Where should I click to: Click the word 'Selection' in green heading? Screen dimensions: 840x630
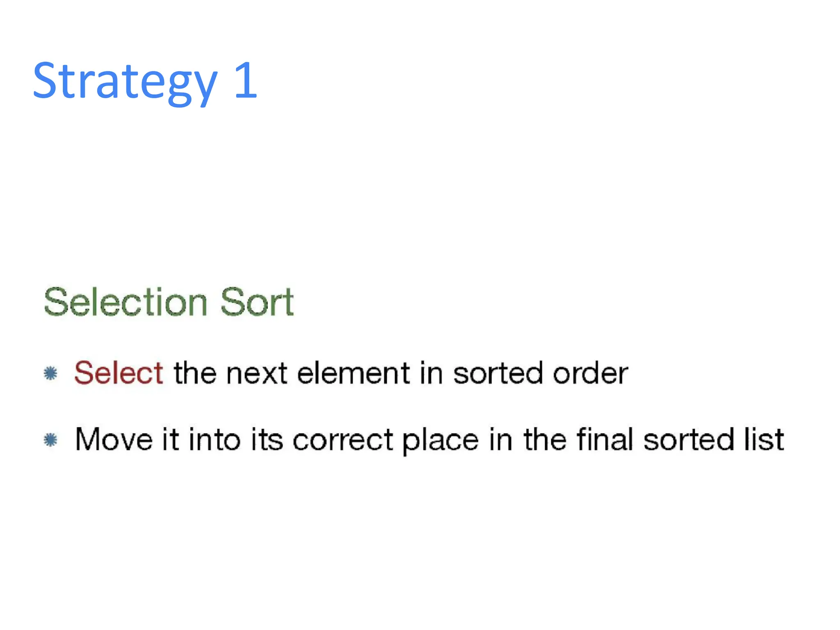[126, 302]
